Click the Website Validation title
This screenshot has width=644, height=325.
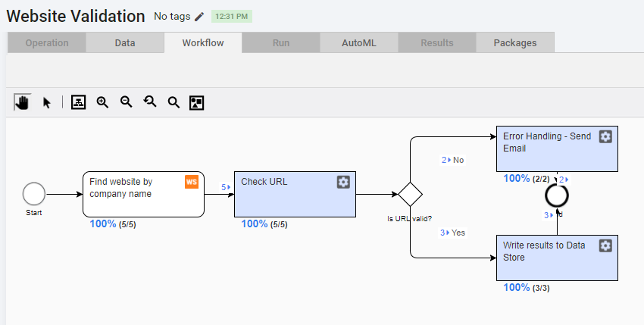[x=76, y=17]
